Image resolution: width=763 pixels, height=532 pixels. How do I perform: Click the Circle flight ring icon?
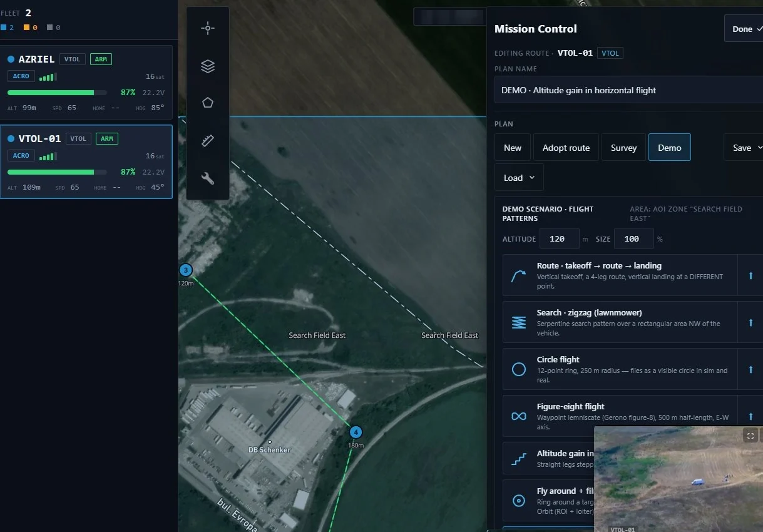pyautogui.click(x=519, y=369)
